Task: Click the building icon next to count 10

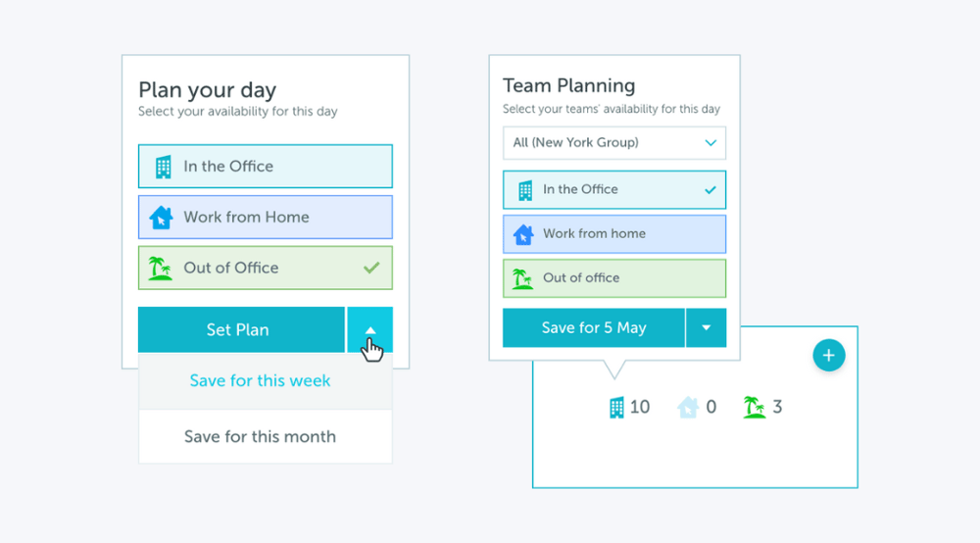Action: coord(616,407)
